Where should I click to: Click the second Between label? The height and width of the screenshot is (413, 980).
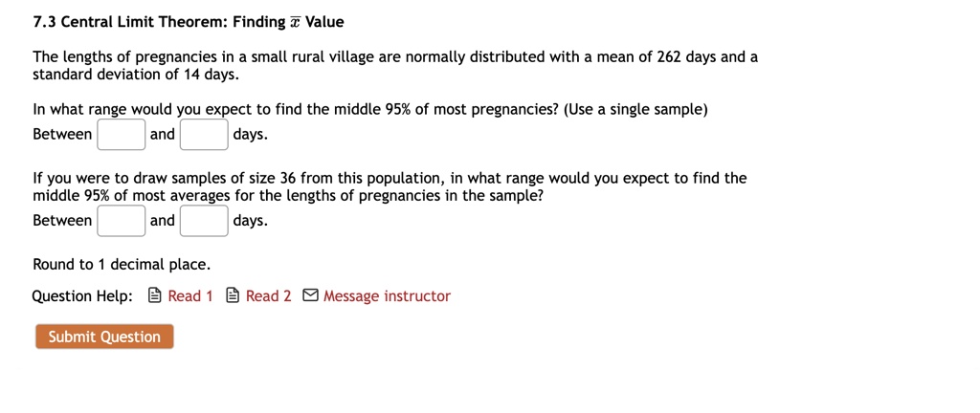pos(62,220)
